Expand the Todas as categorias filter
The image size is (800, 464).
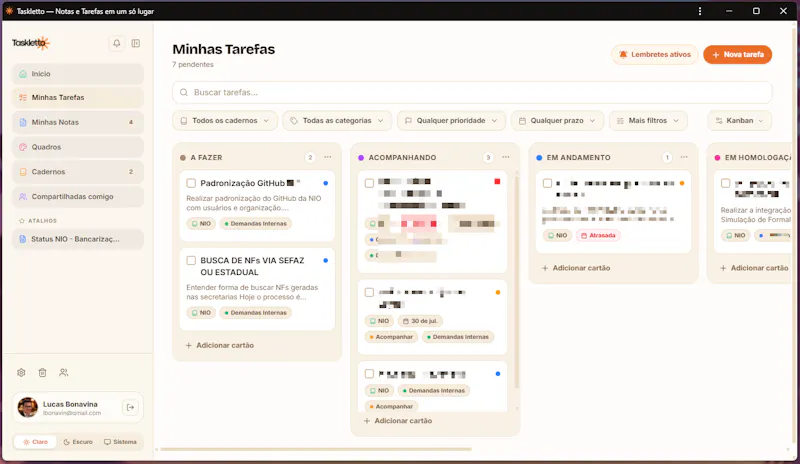click(x=337, y=121)
